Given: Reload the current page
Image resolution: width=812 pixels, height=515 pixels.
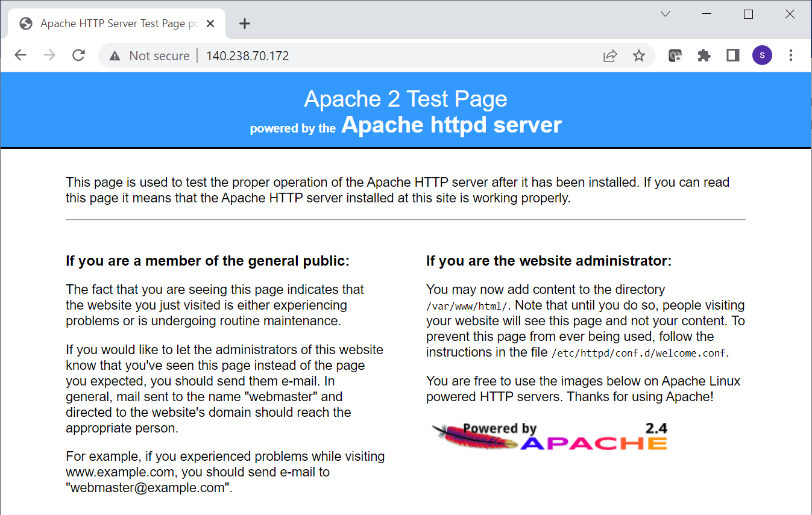Looking at the screenshot, I should pos(78,55).
